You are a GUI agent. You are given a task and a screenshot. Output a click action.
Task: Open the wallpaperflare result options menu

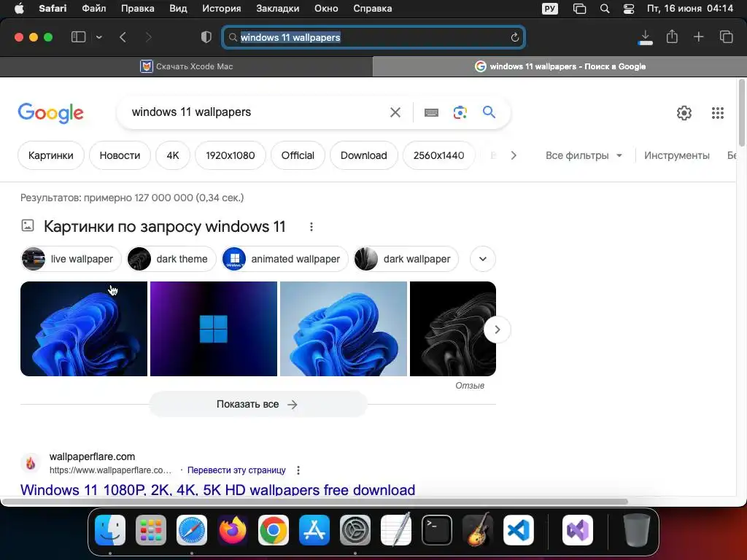pos(298,470)
